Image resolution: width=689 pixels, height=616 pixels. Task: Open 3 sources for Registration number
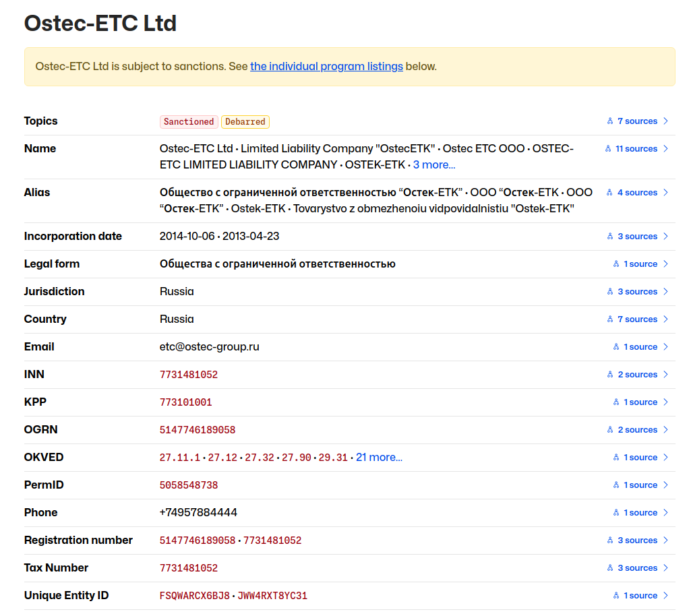(x=637, y=541)
